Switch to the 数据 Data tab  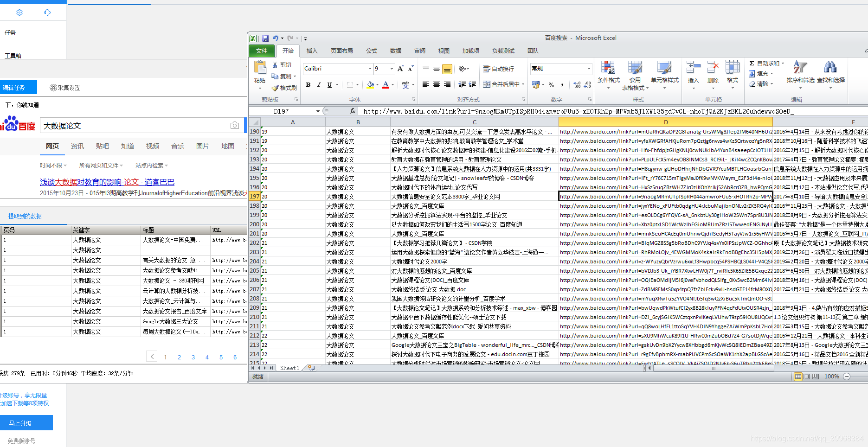396,51
